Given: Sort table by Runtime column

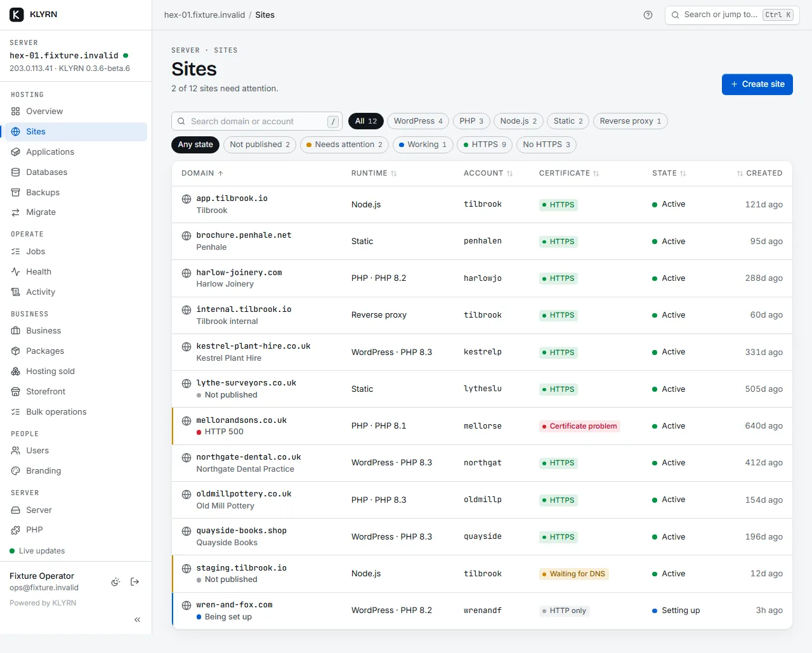Looking at the screenshot, I should pyautogui.click(x=374, y=173).
